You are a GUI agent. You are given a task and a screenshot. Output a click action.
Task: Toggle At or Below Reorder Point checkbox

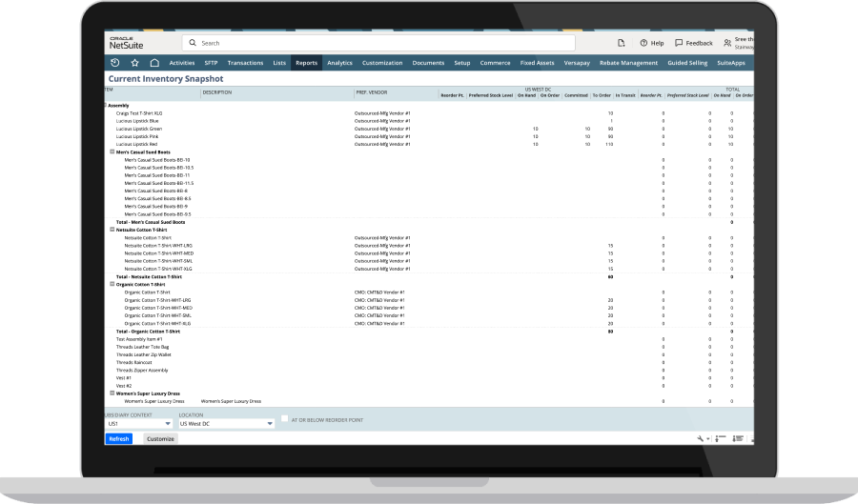pos(284,419)
